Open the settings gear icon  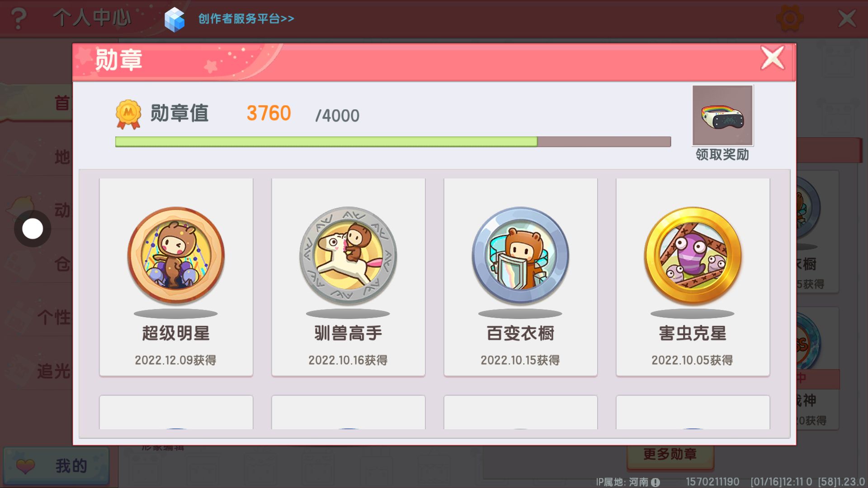[789, 19]
